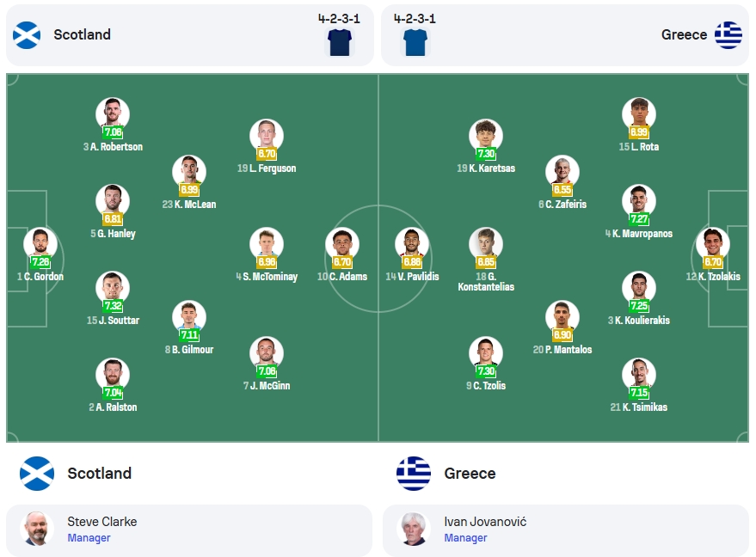This screenshot has width=756, height=557.
Task: Select Scotland's dark navy jersey icon
Action: click(x=340, y=42)
